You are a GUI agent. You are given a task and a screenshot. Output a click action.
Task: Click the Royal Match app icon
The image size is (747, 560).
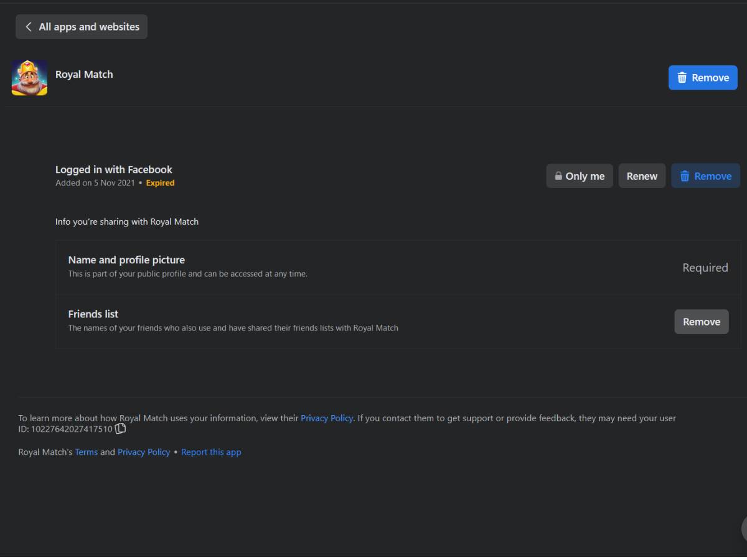pos(29,78)
